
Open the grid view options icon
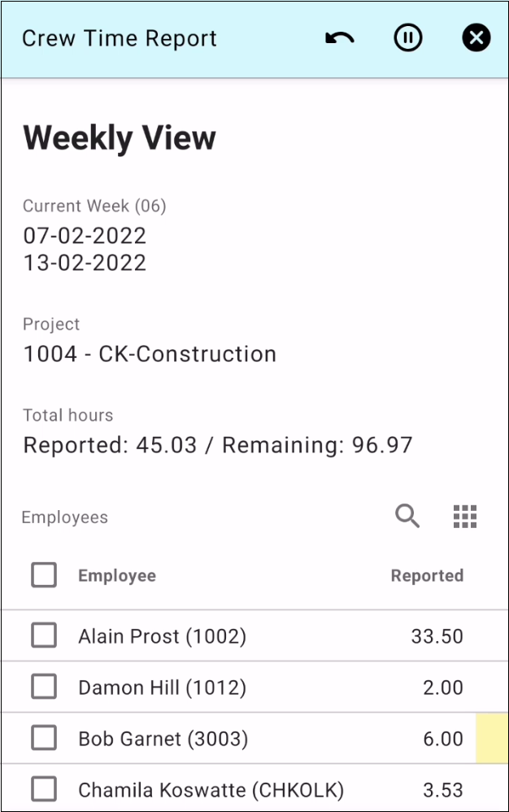pyautogui.click(x=464, y=516)
